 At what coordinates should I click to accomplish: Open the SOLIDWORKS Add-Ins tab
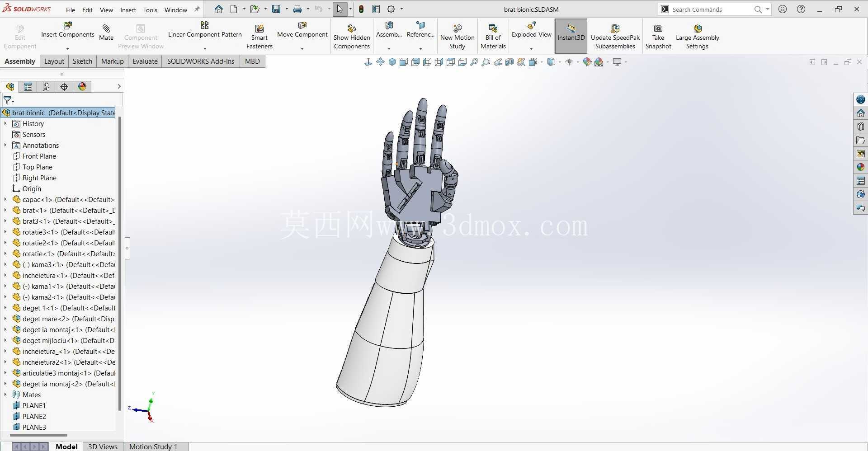201,61
